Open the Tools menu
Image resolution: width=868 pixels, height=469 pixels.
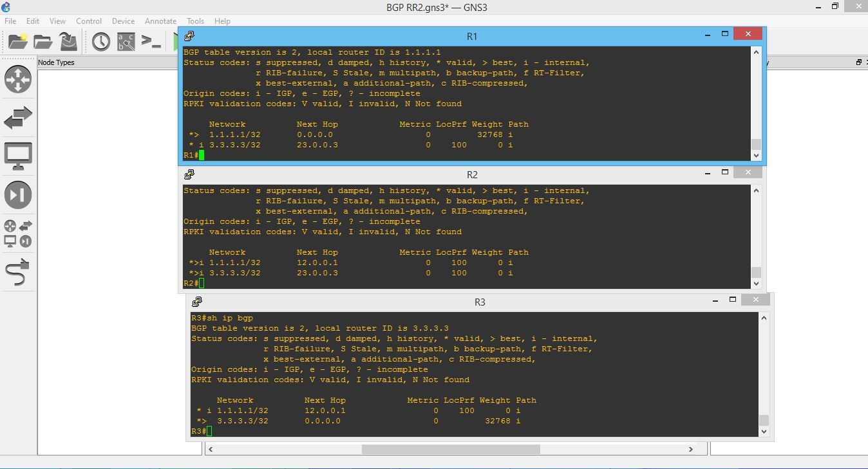(x=195, y=21)
